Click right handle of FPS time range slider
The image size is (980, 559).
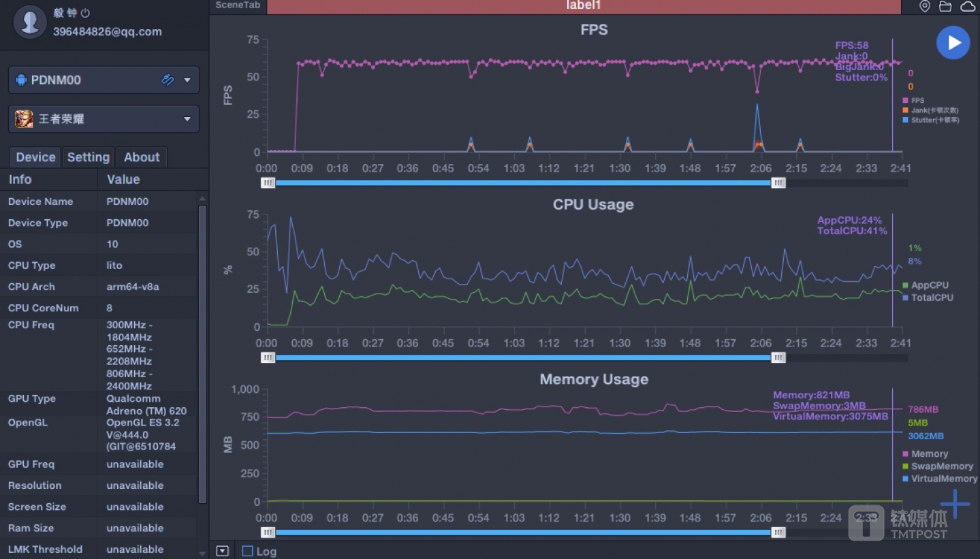(x=778, y=182)
